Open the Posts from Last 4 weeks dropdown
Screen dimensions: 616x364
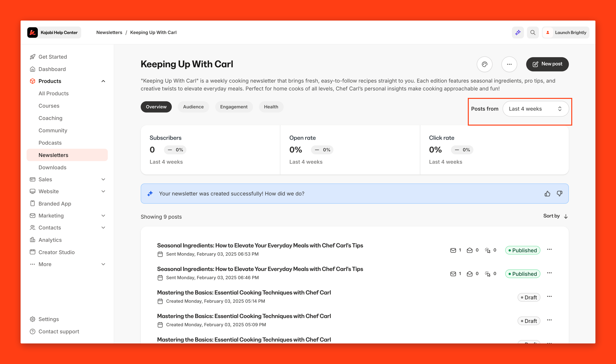click(535, 109)
